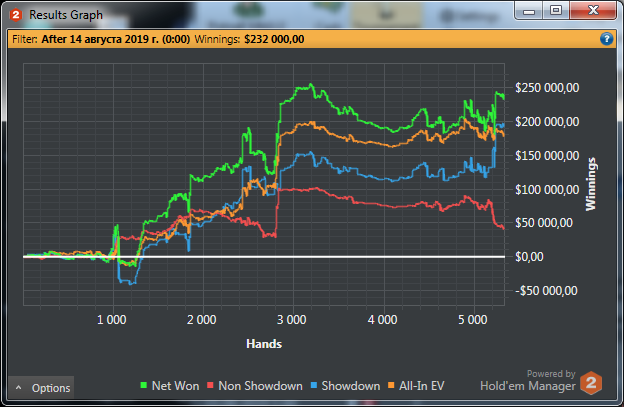Screen dimensions: 624x407
Task: Click the $0,00 axis label
Action: 529,257
